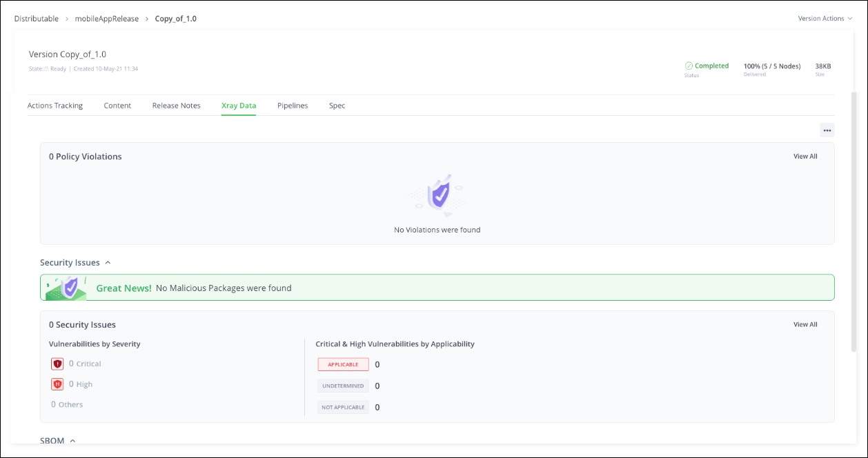Image resolution: width=868 pixels, height=458 pixels.
Task: Click 'Great News!' banner text
Action: tap(124, 288)
